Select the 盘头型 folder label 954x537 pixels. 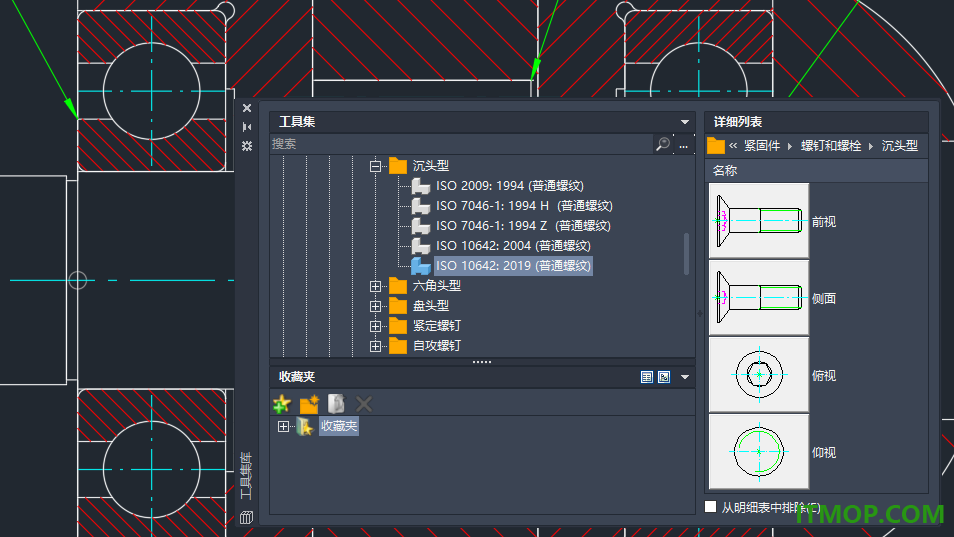pos(431,305)
